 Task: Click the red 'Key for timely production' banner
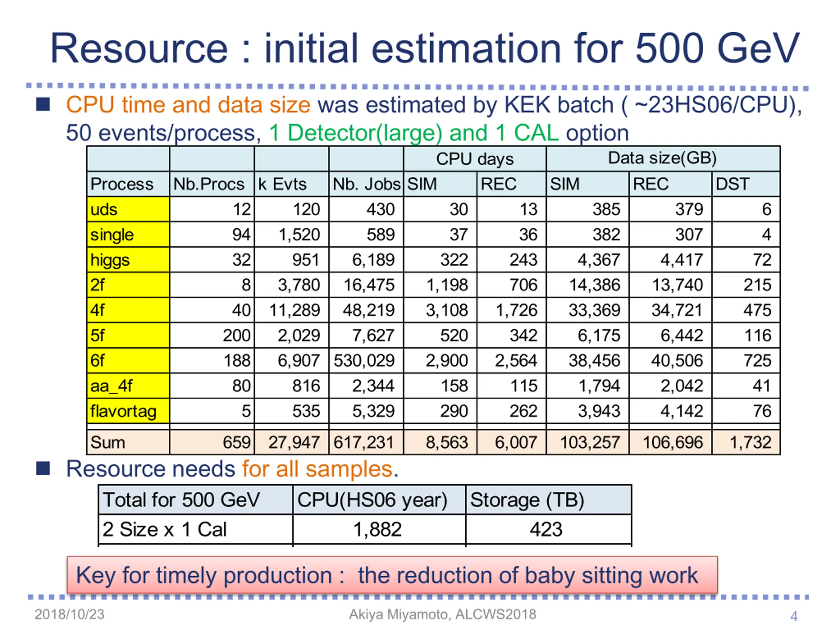pos(392,575)
